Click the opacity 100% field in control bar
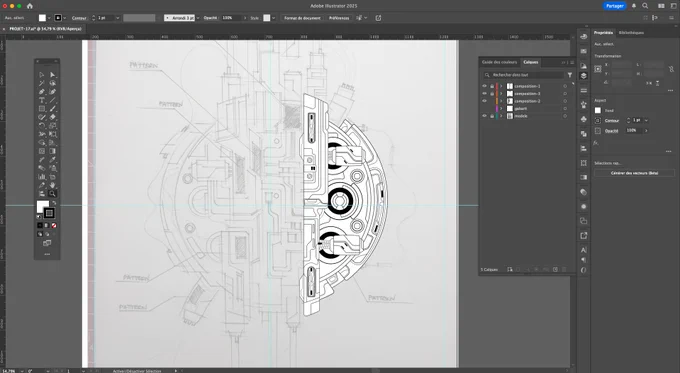 tap(232, 18)
